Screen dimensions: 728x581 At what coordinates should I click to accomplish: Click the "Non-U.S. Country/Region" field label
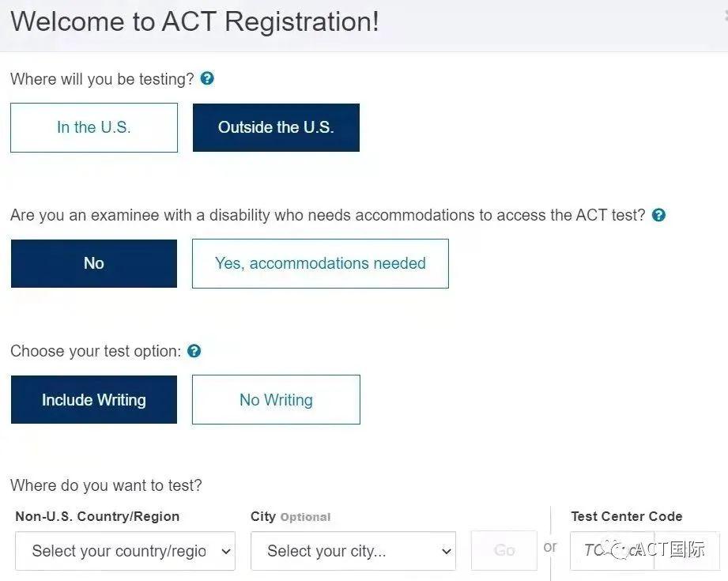pyautogui.click(x=97, y=517)
